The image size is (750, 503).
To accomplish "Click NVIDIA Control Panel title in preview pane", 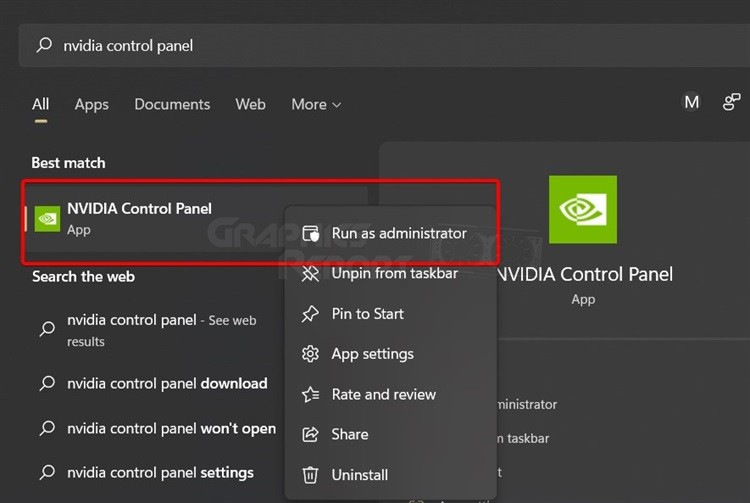I will pos(585,274).
